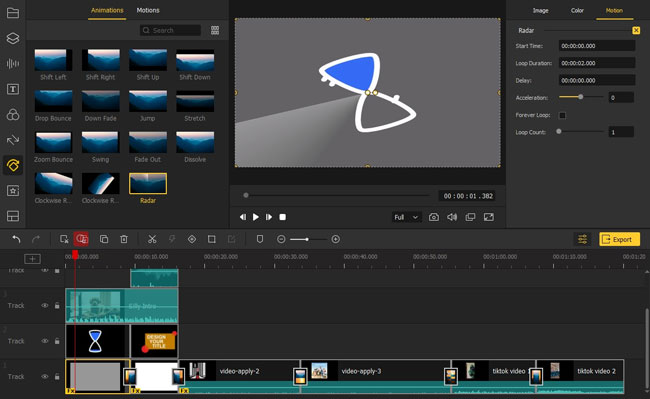Image resolution: width=650 pixels, height=399 pixels.
Task: Remove Radar motion with yellow X
Action: [x=636, y=30]
